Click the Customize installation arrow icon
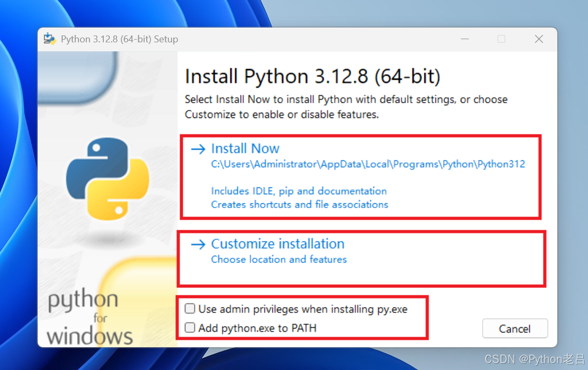Viewport: 588px width, 370px height. point(198,245)
